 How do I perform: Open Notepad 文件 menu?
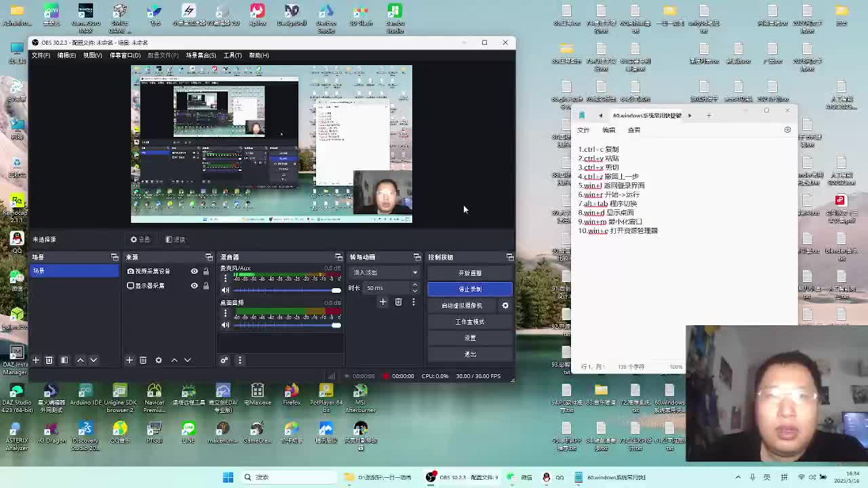click(583, 130)
